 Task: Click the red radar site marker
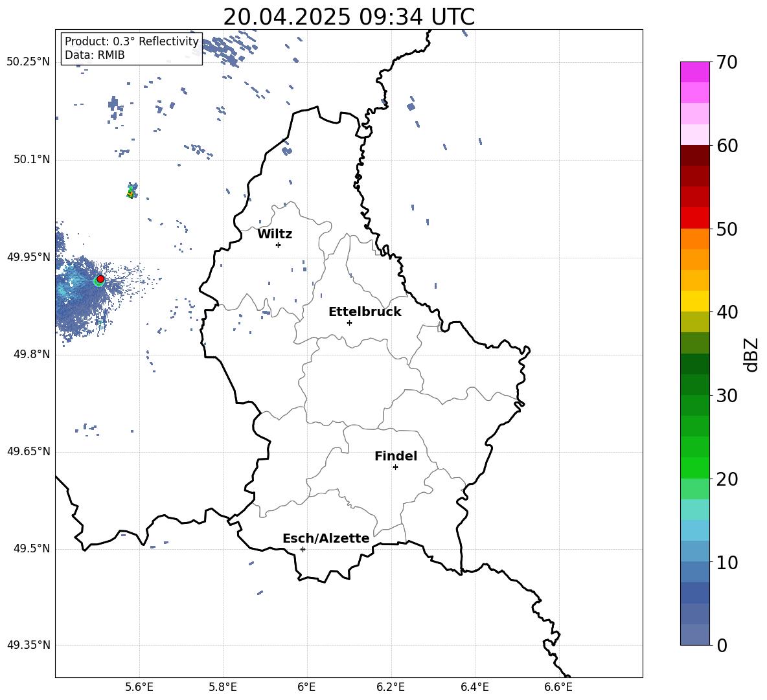[x=100, y=279]
